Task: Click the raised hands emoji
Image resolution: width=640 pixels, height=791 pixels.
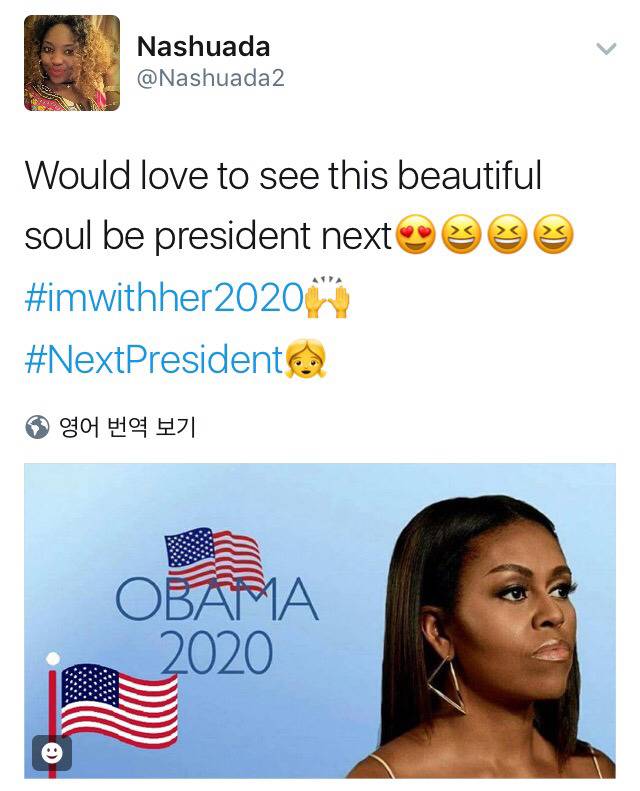Action: (327, 297)
